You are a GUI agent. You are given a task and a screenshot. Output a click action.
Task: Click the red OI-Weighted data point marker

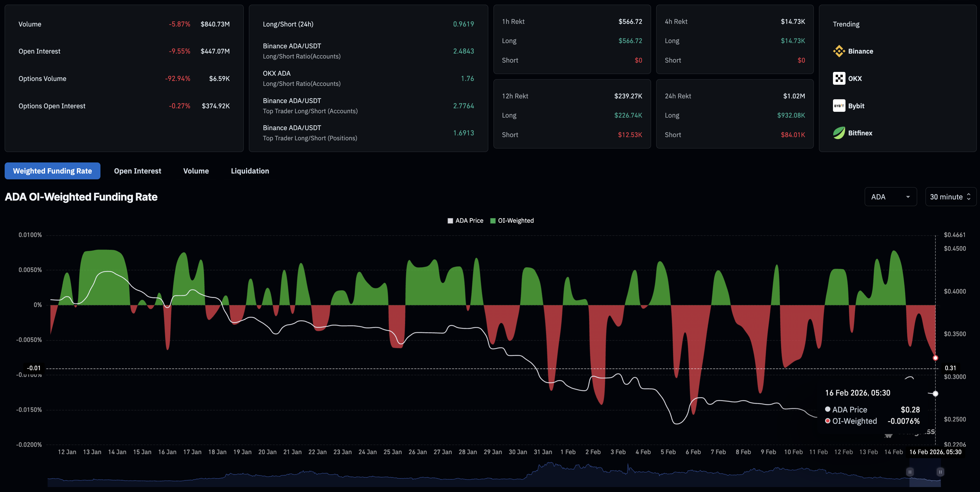tap(935, 358)
